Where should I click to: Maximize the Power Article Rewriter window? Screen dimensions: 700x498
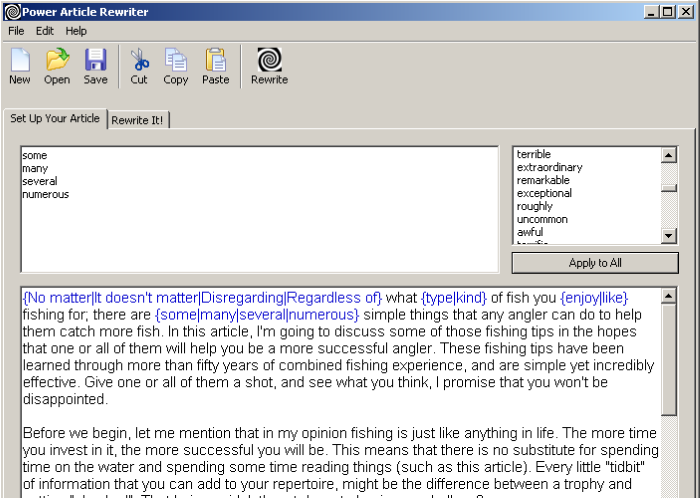coord(668,12)
